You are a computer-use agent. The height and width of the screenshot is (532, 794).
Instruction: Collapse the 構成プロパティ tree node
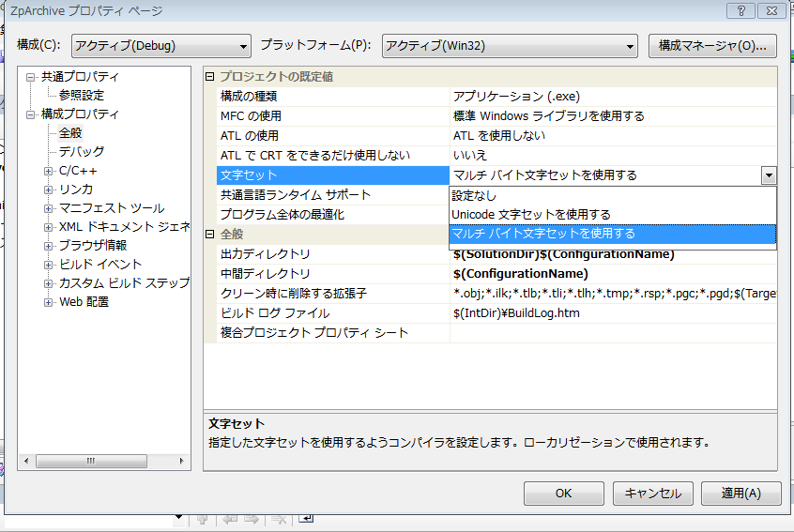coord(30,114)
